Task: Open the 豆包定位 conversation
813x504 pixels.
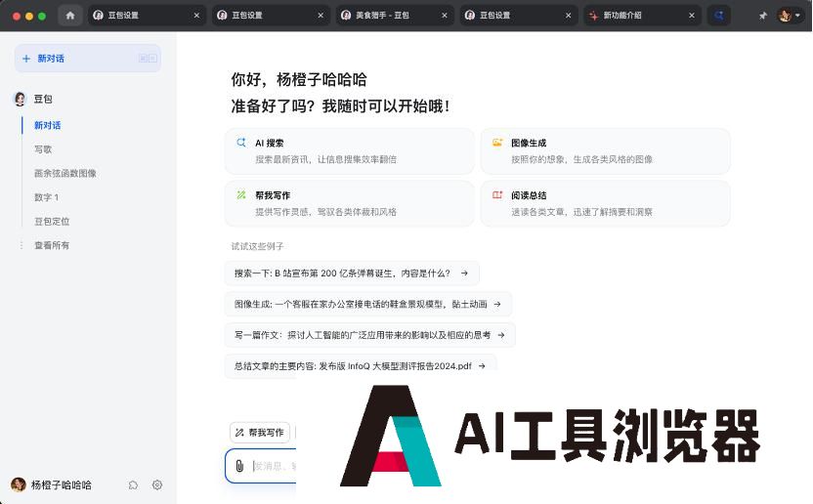Action: 52,221
